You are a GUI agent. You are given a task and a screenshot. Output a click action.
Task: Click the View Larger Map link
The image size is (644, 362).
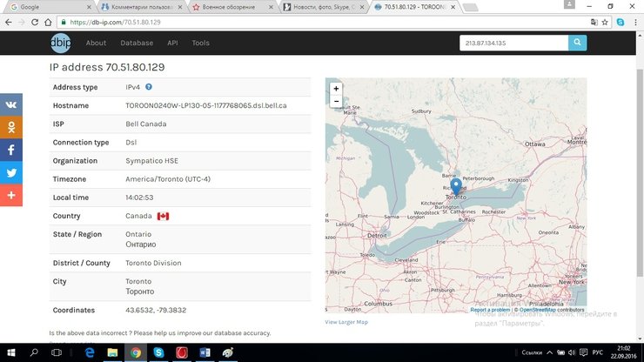pyautogui.click(x=346, y=322)
